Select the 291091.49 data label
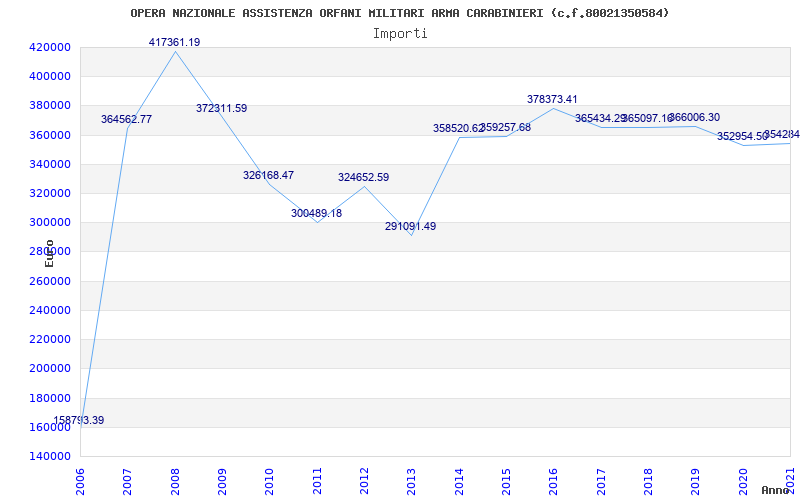This screenshot has height=500, width=800. (x=410, y=227)
